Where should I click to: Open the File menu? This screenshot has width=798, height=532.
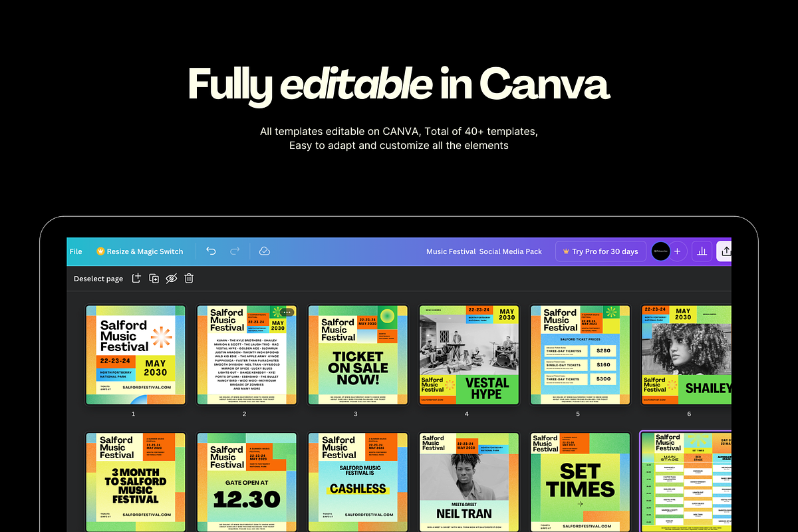76,251
